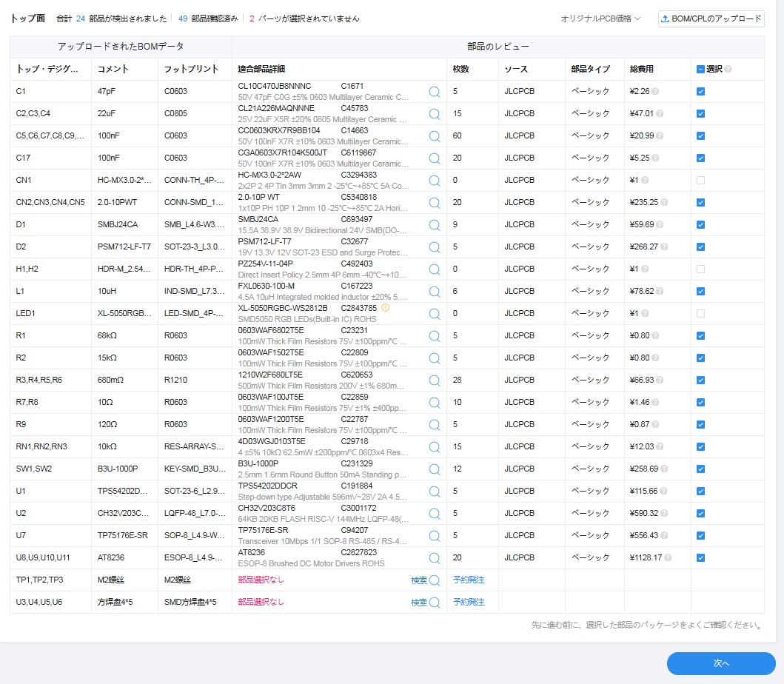This screenshot has height=684, width=784.
Task: Click 予約発注 link for U3,U4,U5,U6
Action: pos(469,602)
